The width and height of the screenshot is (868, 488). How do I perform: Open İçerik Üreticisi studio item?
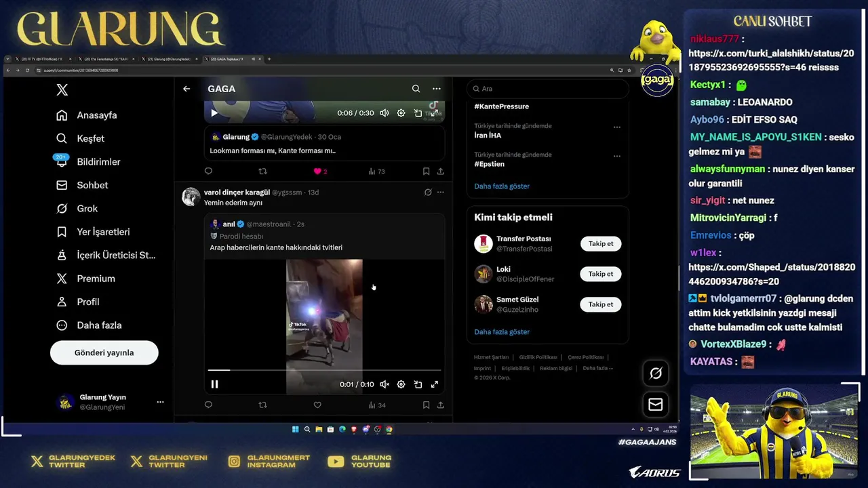(106, 256)
